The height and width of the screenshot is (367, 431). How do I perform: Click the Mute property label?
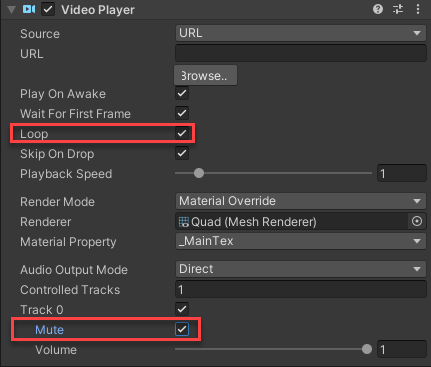[49, 330]
